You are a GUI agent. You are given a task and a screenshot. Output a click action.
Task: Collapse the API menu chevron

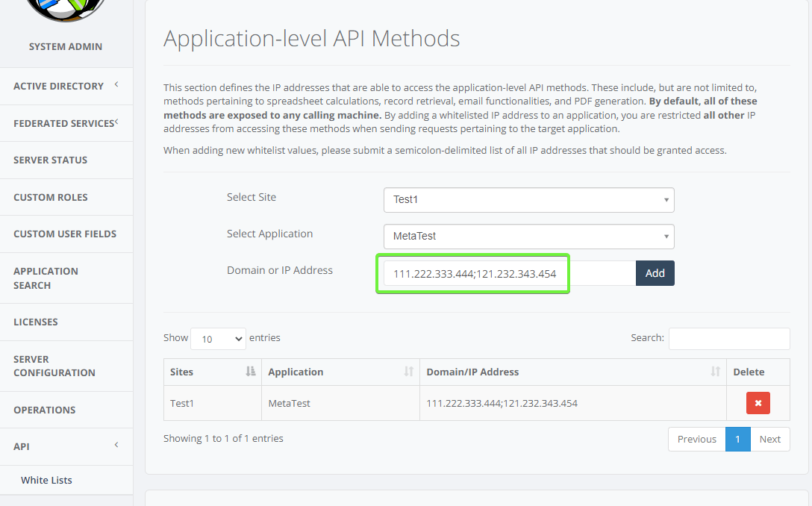tap(116, 445)
